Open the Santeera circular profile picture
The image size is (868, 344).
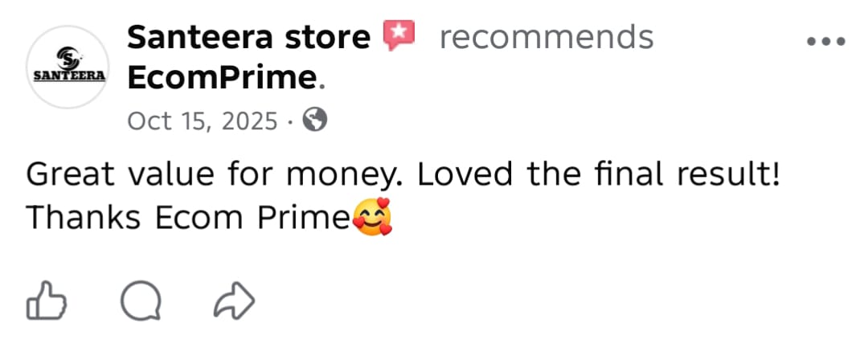[x=68, y=68]
